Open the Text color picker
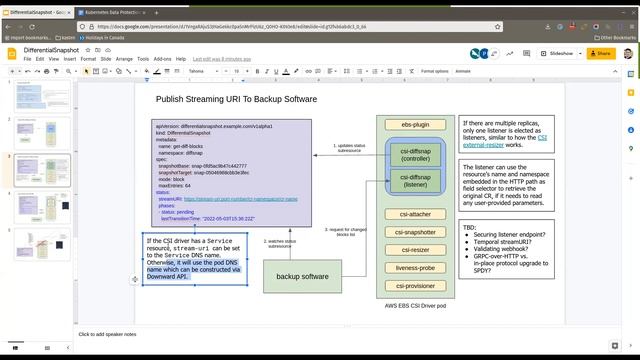Viewport: 640px width, 360px height. pos(286,71)
